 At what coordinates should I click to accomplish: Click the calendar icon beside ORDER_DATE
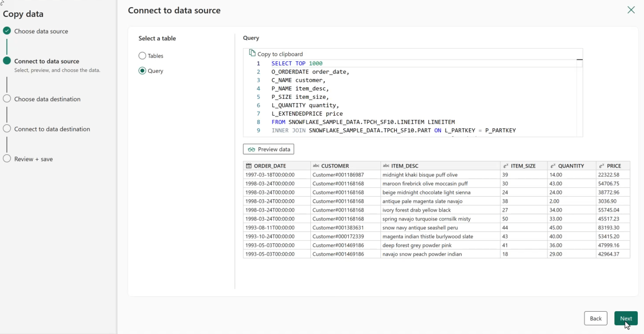pos(249,166)
